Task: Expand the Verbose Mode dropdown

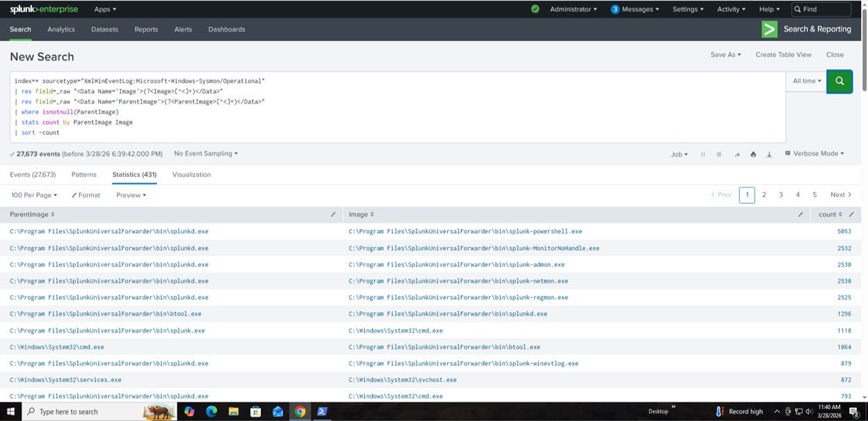Action: click(x=814, y=154)
